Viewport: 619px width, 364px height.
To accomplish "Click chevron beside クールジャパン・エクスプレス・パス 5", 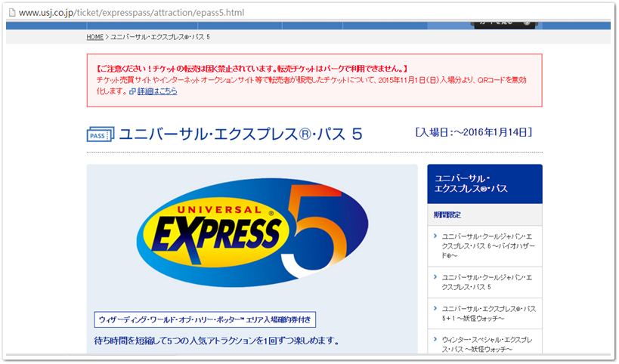I will [435, 277].
